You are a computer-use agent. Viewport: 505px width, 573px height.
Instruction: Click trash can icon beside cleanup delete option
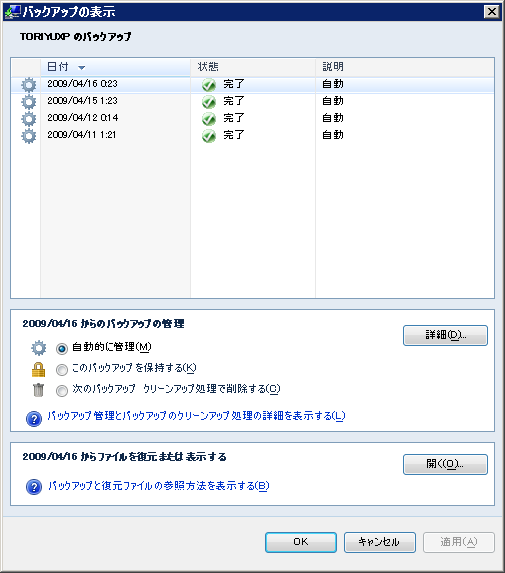38,390
